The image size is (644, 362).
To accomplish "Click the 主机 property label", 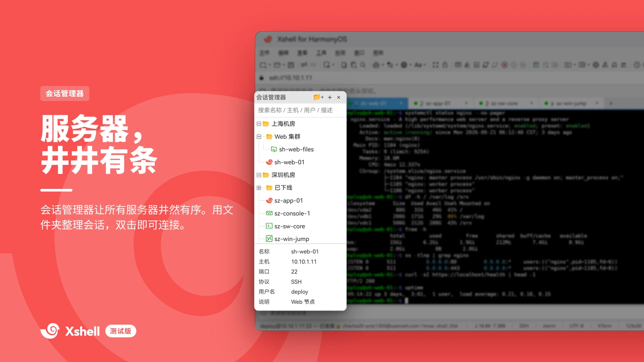I will [264, 261].
